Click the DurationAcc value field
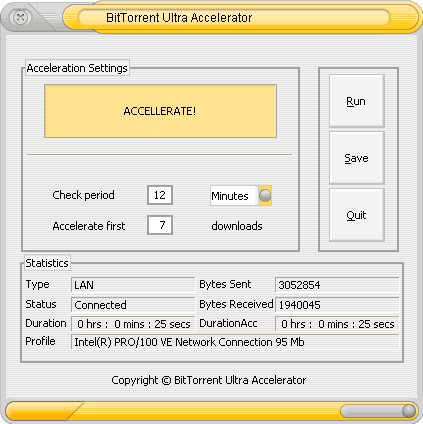Screen dimensions: 423x424 (337, 324)
